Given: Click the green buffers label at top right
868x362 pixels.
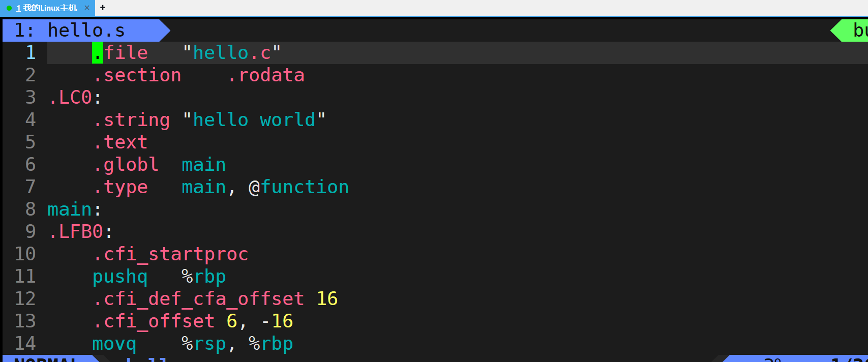Looking at the screenshot, I should point(858,31).
